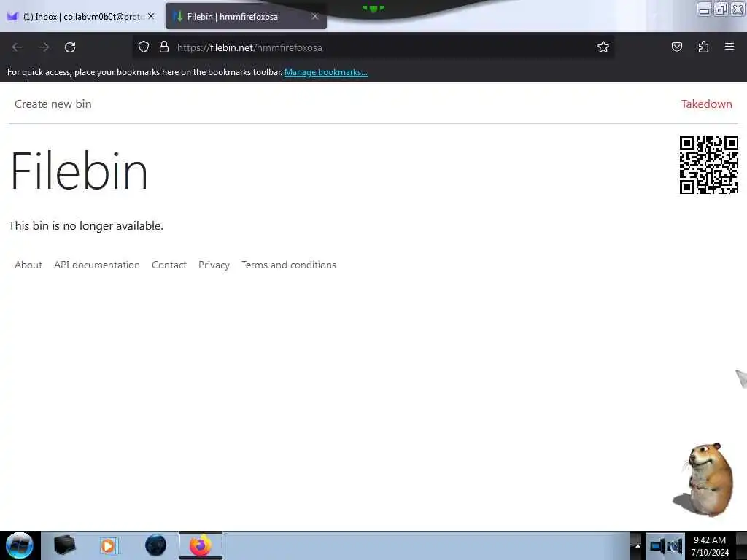This screenshot has height=560, width=747.
Task: Click the site security padlock icon
Action: [164, 47]
